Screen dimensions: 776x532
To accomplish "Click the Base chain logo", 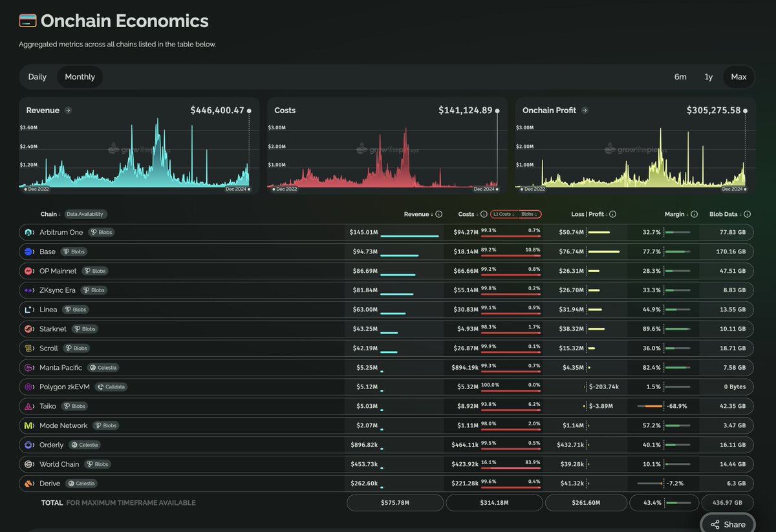I will pyautogui.click(x=29, y=251).
